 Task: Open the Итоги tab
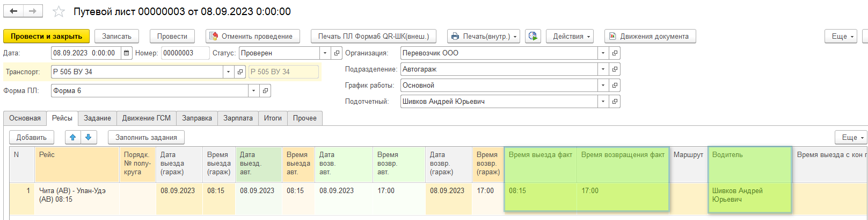(273, 118)
